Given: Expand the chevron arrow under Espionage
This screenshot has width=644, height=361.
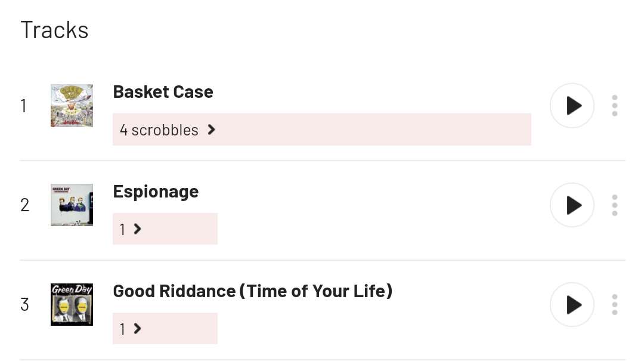Looking at the screenshot, I should click(138, 229).
